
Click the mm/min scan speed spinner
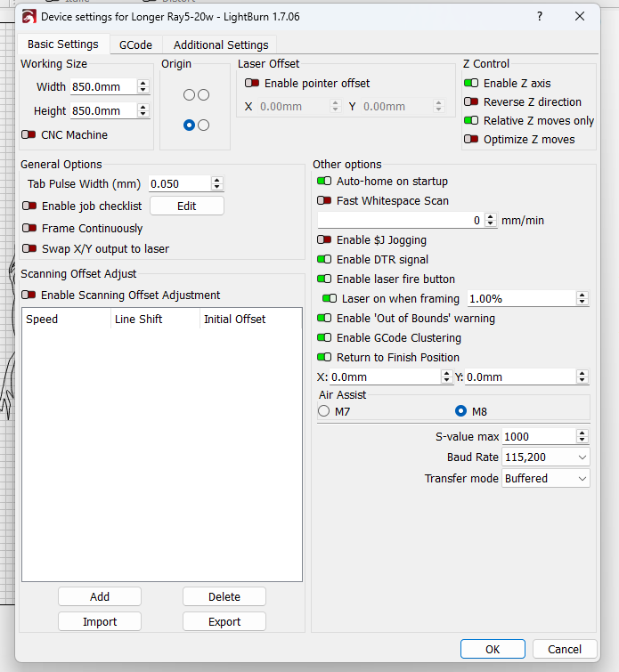click(x=491, y=220)
